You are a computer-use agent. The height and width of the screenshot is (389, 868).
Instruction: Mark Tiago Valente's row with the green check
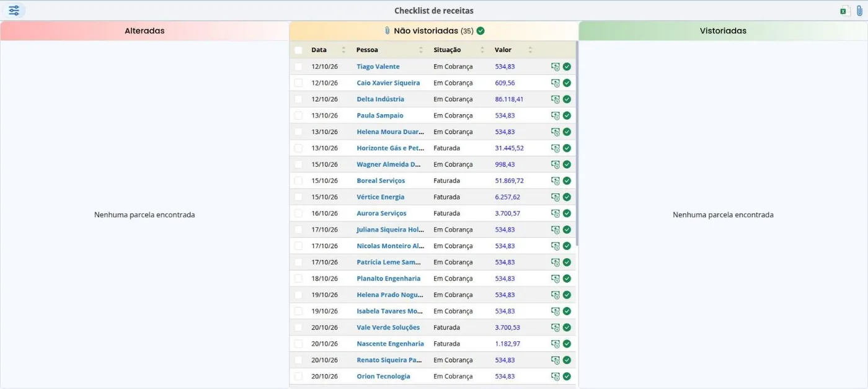click(567, 66)
